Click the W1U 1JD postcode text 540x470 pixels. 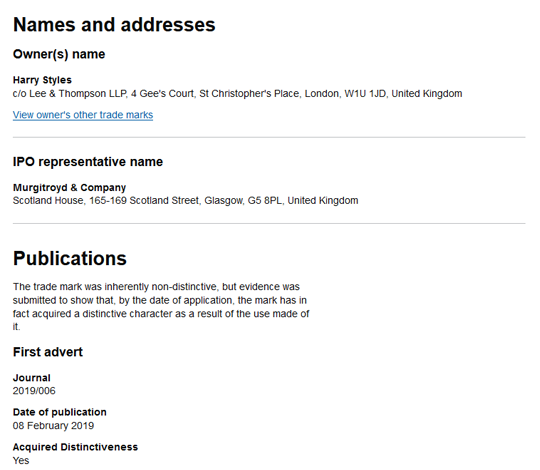365,94
